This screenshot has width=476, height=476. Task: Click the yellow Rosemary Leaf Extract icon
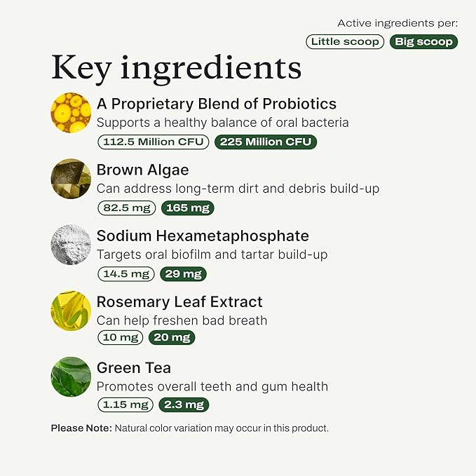[x=71, y=311]
